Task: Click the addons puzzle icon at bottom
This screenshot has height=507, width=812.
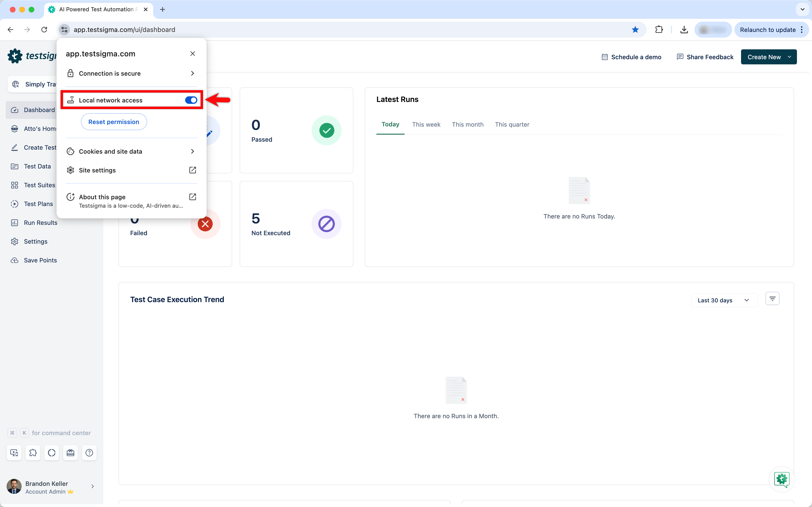Action: click(33, 453)
